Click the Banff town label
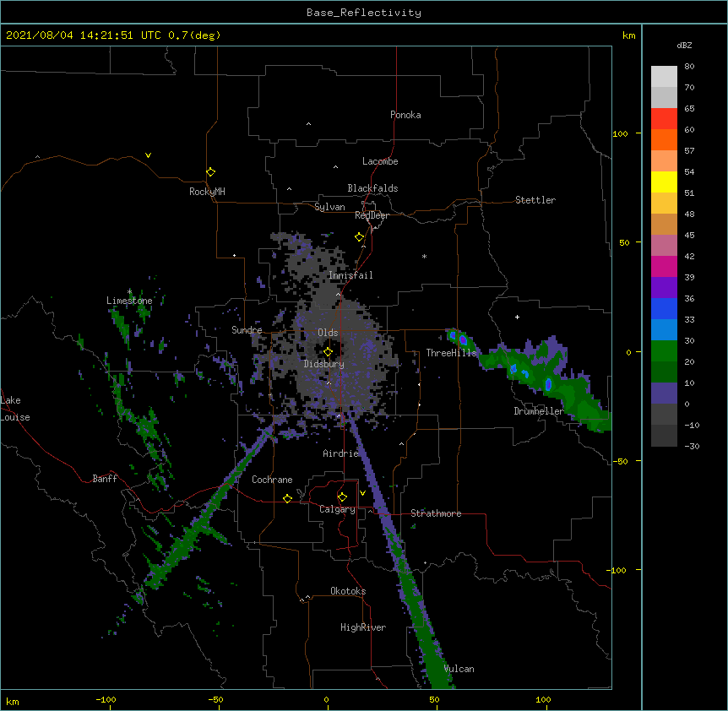Screen dimensions: 728x711 [105, 479]
